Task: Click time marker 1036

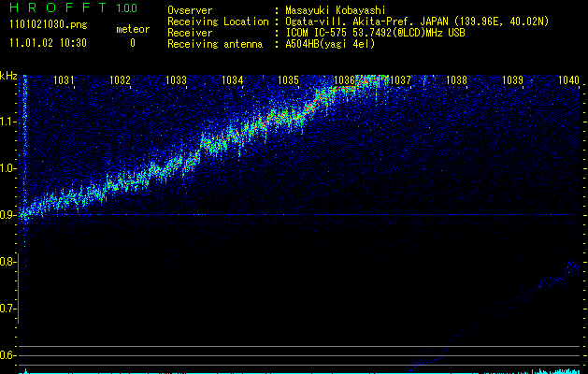Action: pyautogui.click(x=344, y=79)
